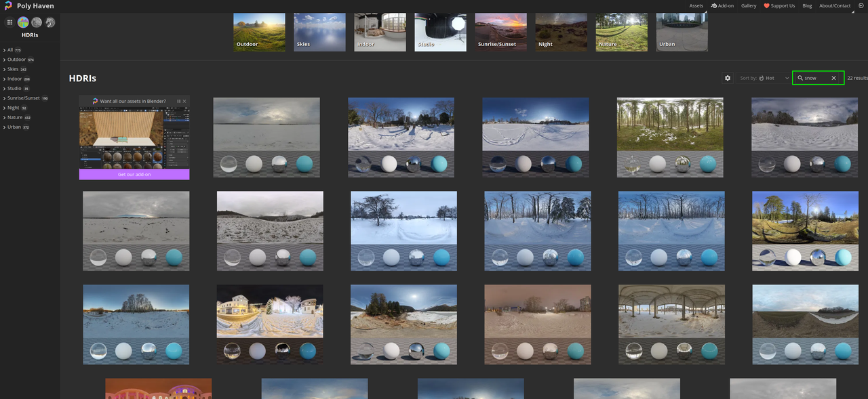Click the "Want all our assets in Blender?" text
The height and width of the screenshot is (399, 868).
click(133, 101)
